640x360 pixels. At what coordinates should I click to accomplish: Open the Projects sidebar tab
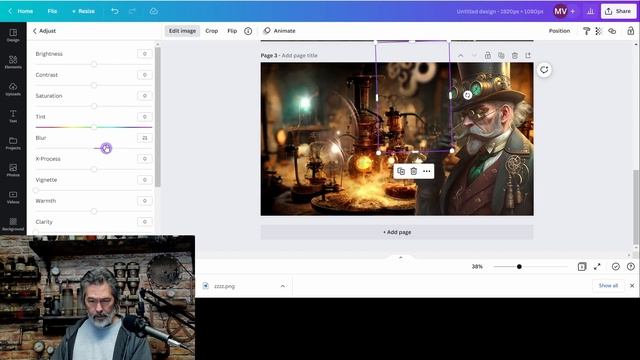(13, 143)
